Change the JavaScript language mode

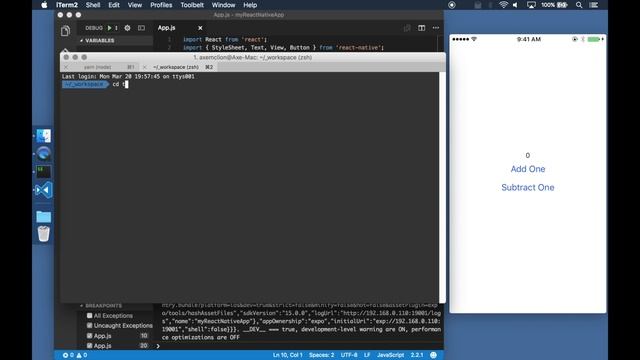(x=391, y=355)
